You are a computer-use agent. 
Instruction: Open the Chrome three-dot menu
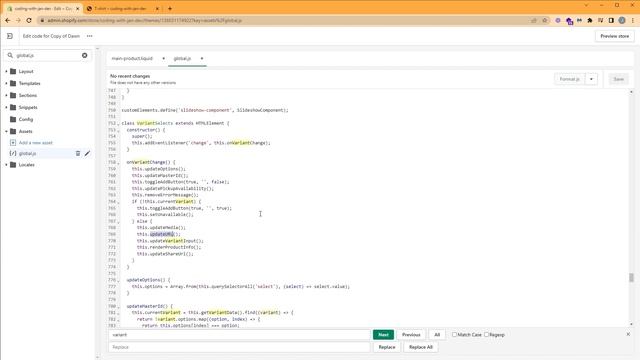coord(633,20)
